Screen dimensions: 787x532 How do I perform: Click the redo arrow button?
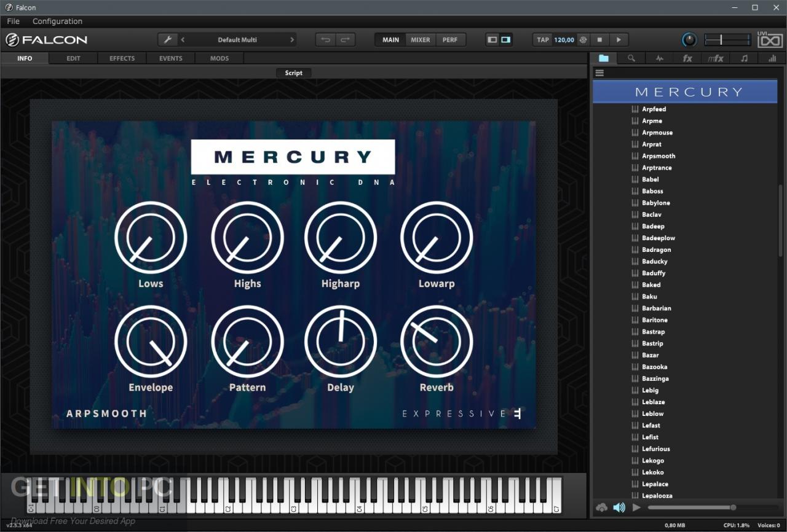pos(345,40)
